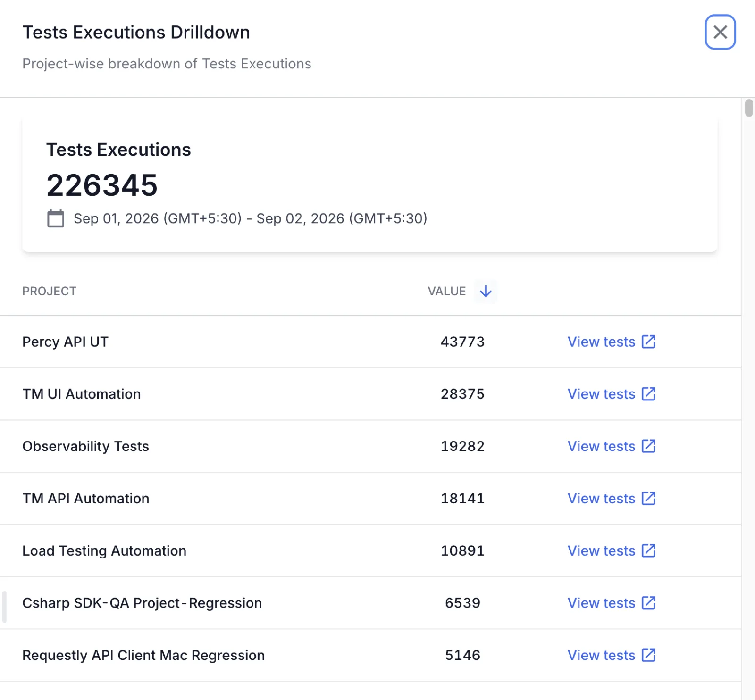Click the calendar icon beside the date range
755x700 pixels.
pos(56,218)
